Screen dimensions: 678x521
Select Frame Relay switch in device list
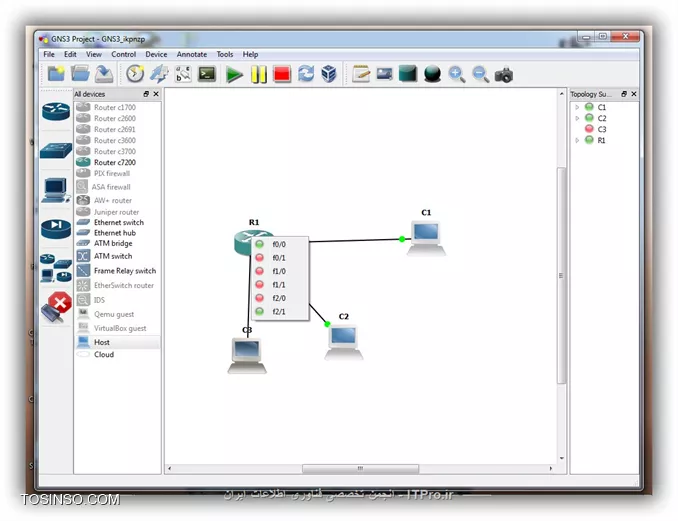pos(125,271)
